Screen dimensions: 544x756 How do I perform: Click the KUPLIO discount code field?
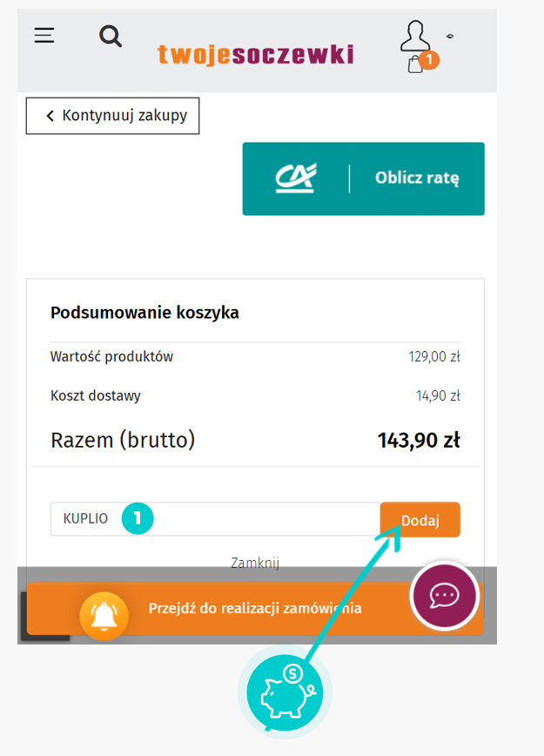click(215, 519)
